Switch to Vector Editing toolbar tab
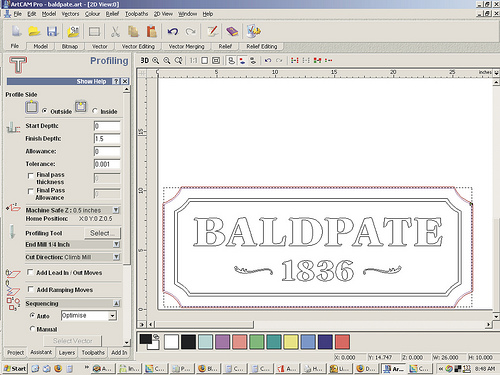The image size is (500, 375). point(138,46)
